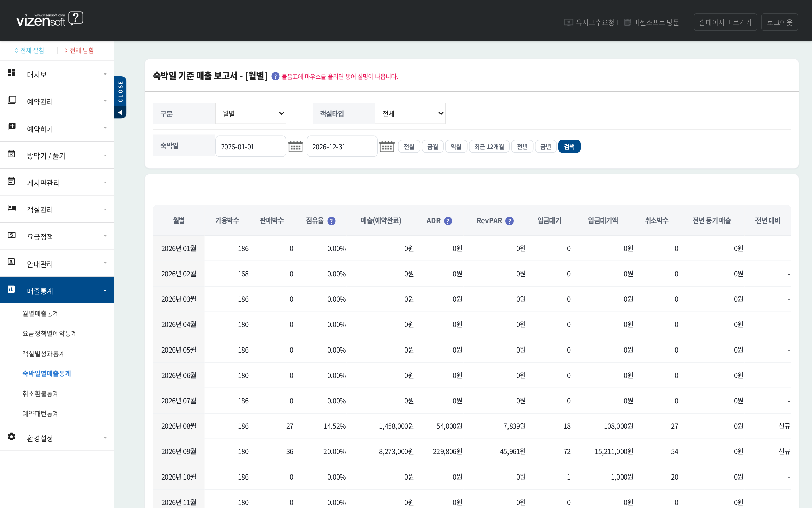Open 월별매출통계 submenu item

(41, 314)
